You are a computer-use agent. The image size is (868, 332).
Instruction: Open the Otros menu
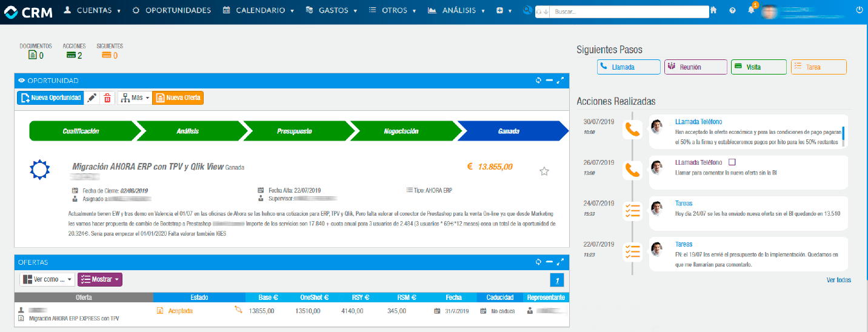392,10
